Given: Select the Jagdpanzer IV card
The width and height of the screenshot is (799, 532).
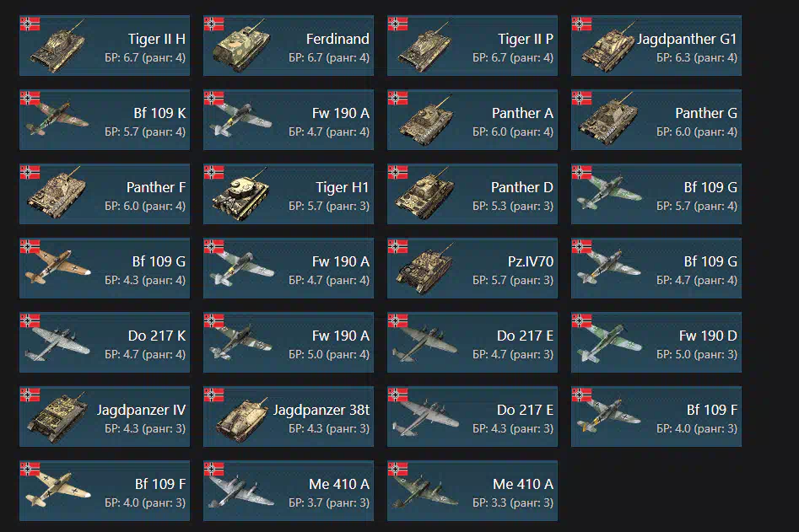Looking at the screenshot, I should tap(105, 417).
